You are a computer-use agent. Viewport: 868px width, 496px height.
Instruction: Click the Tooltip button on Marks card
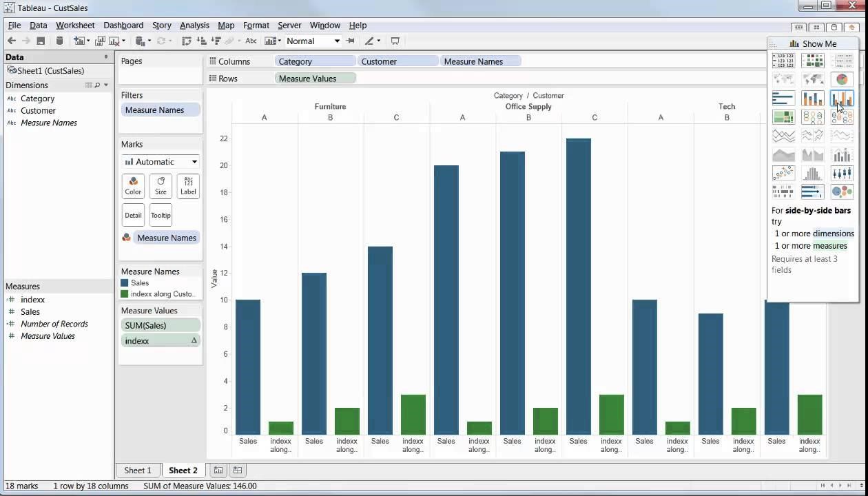[x=161, y=215]
